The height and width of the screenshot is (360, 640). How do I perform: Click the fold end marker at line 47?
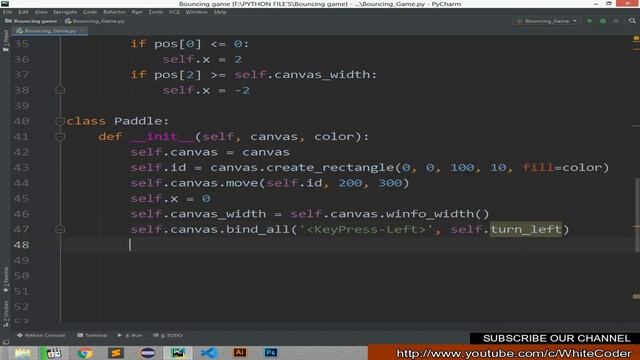pos(60,229)
